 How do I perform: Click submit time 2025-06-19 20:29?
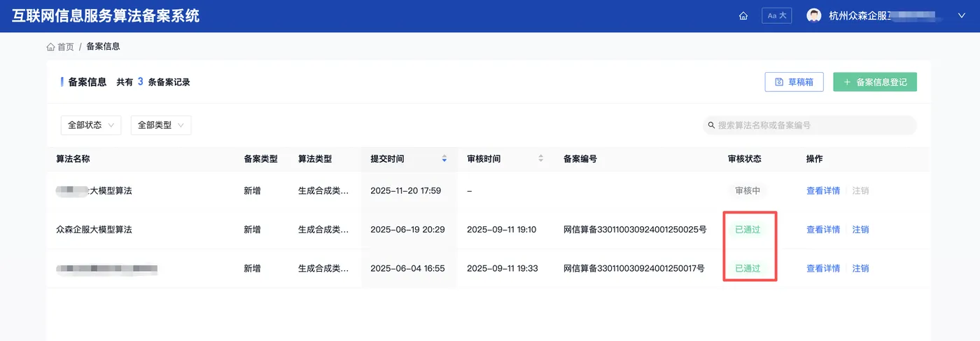pyautogui.click(x=407, y=230)
